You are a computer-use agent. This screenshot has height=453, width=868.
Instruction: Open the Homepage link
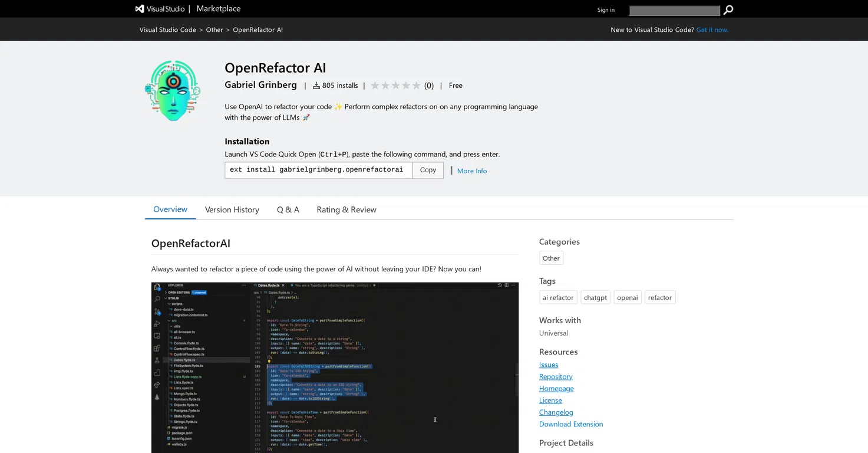(556, 388)
